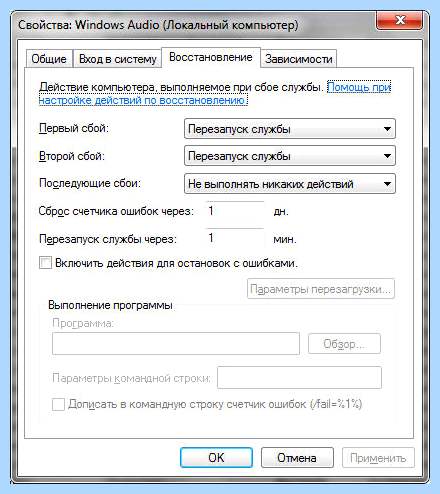
Task: Click the Отмена button
Action: click(x=297, y=458)
